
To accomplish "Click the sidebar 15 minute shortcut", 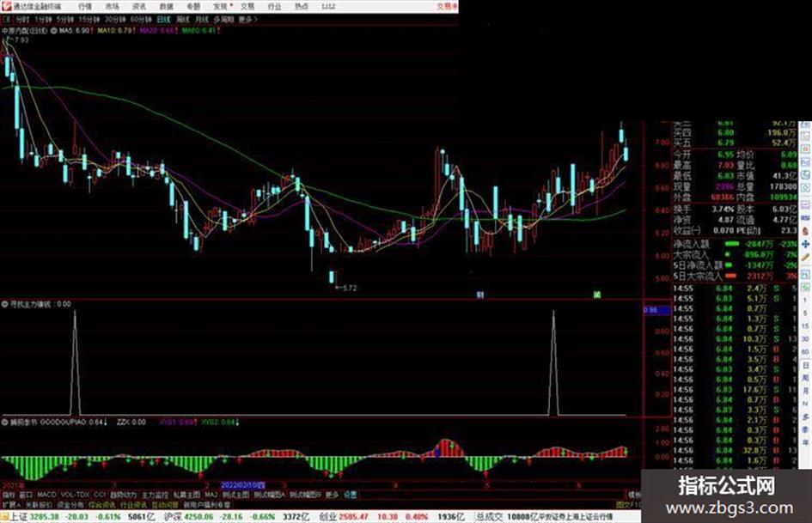I will (x=805, y=326).
